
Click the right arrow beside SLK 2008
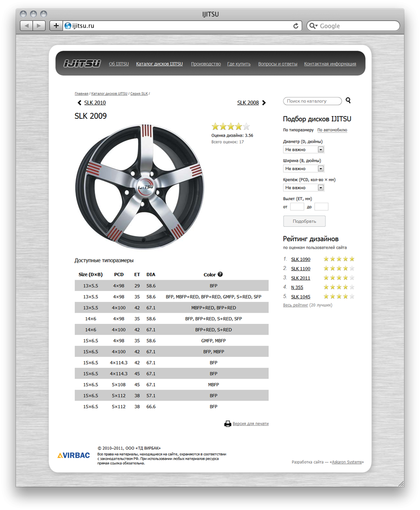point(264,103)
